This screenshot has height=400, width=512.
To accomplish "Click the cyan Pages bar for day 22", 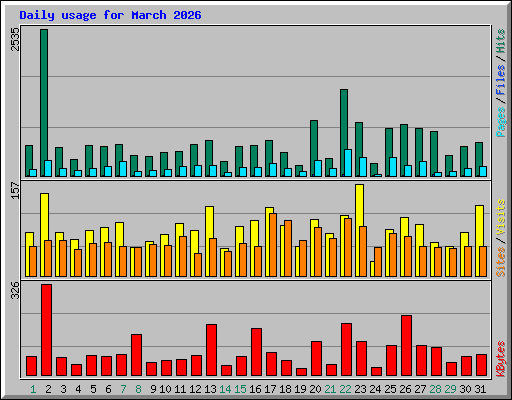I will (348, 163).
